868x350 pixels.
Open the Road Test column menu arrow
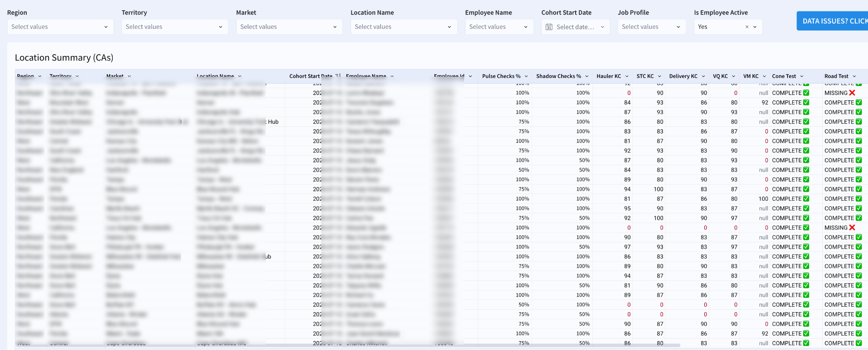854,76
